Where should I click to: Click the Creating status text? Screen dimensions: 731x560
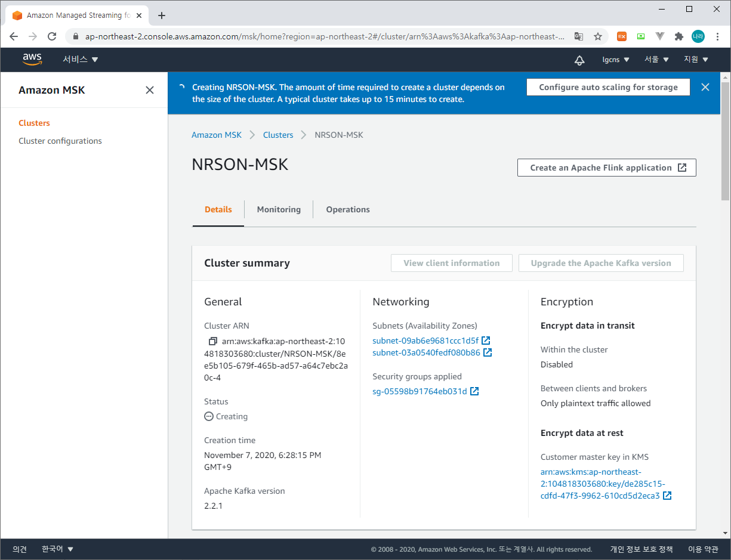pyautogui.click(x=232, y=416)
